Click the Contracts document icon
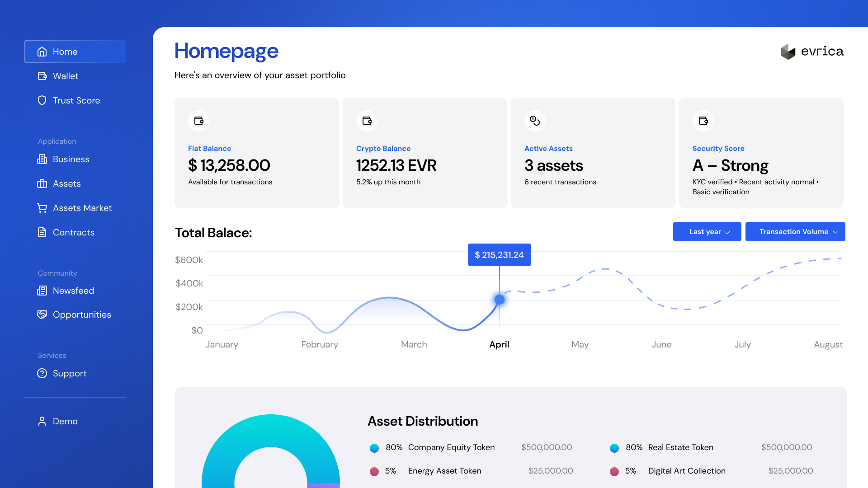This screenshot has height=488, width=868. [x=42, y=232]
